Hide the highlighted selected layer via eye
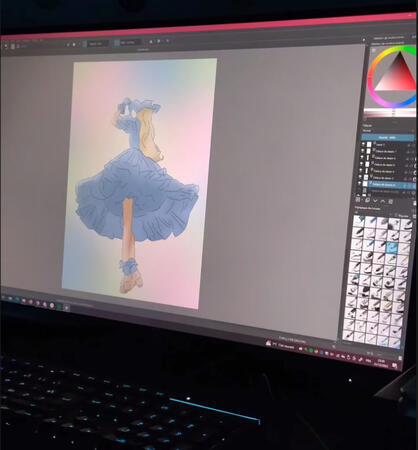The height and width of the screenshot is (450, 418). [360, 183]
